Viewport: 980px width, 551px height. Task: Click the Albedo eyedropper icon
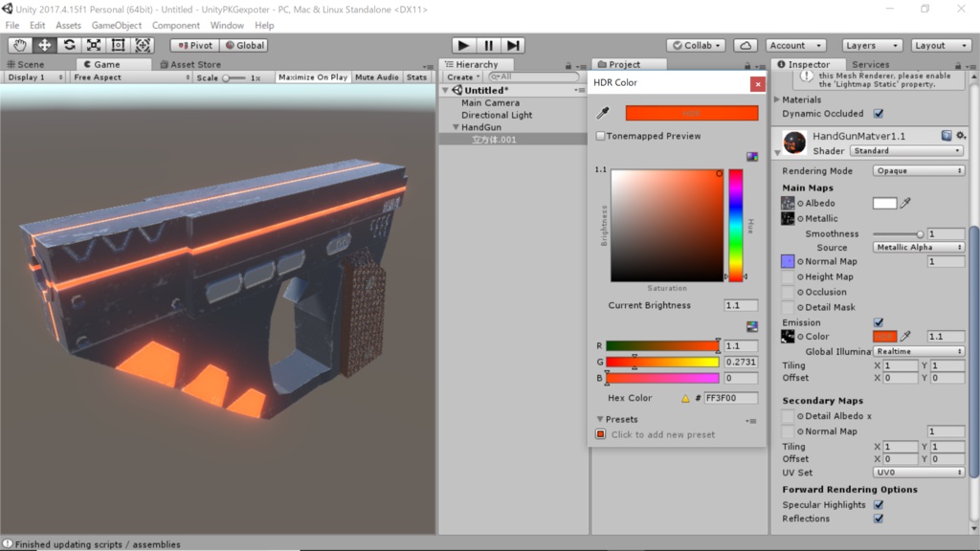pos(905,203)
